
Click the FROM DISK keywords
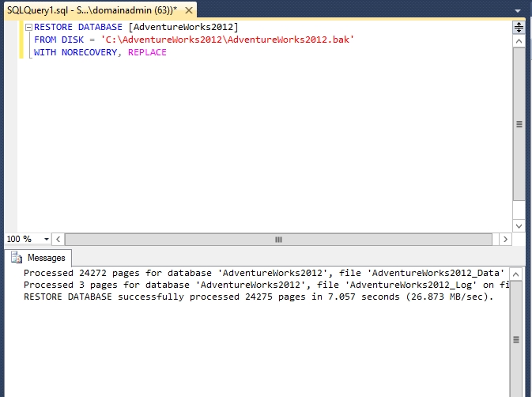[x=58, y=40]
